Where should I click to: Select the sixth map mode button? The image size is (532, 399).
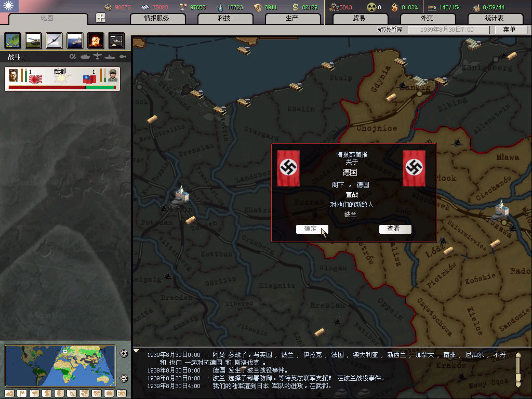(72, 393)
